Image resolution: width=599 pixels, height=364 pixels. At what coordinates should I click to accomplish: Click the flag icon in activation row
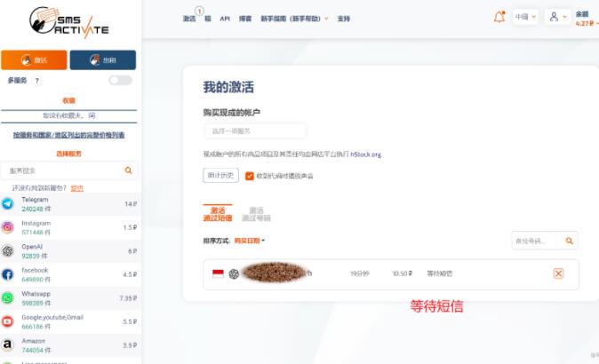point(218,273)
